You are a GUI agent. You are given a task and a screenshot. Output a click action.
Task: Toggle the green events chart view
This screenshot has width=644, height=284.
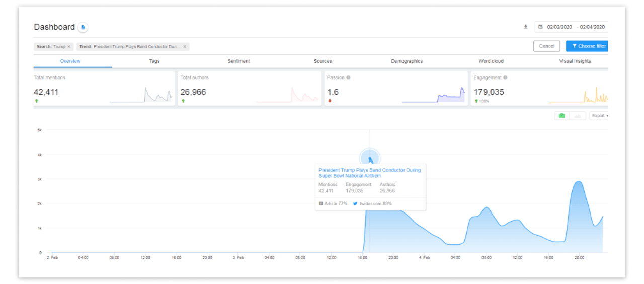(562, 116)
